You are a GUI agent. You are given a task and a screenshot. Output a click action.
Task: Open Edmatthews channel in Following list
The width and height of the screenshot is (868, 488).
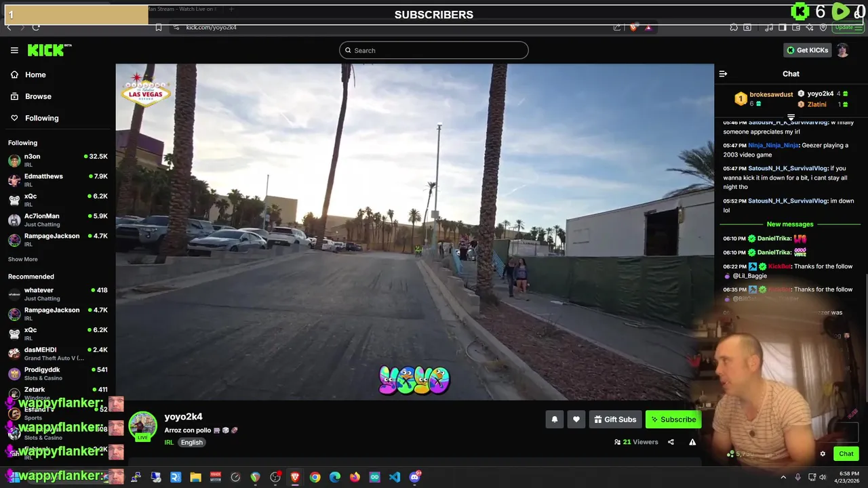coord(58,180)
